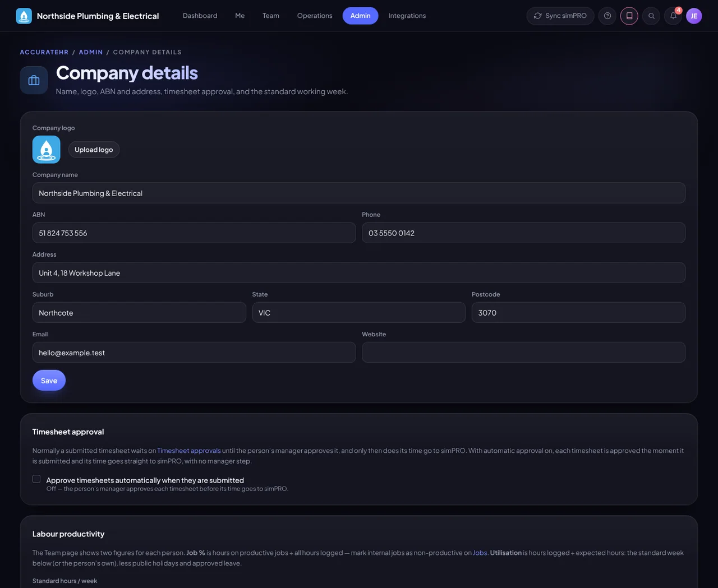Edit the Email field
The width and height of the screenshot is (718, 588).
[194, 352]
